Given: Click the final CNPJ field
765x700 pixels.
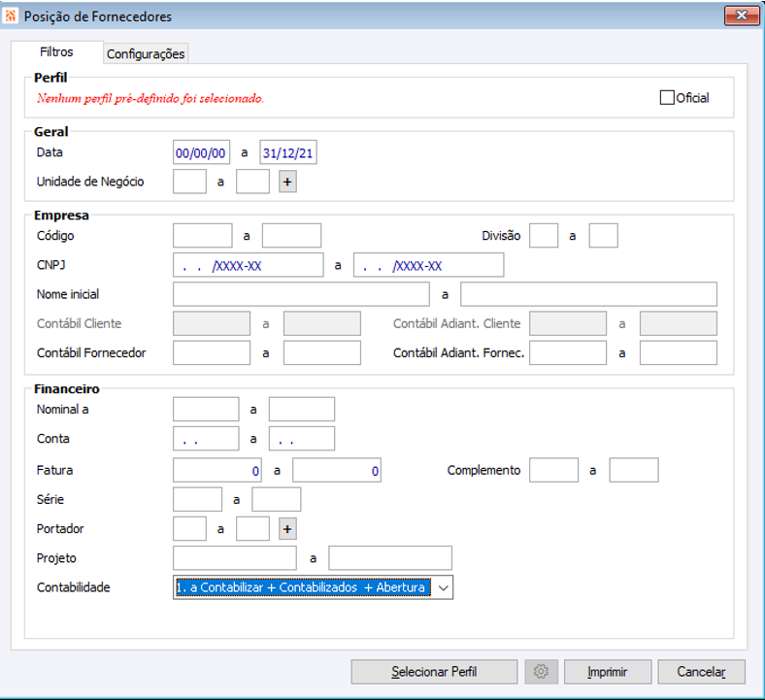Looking at the screenshot, I should [428, 265].
